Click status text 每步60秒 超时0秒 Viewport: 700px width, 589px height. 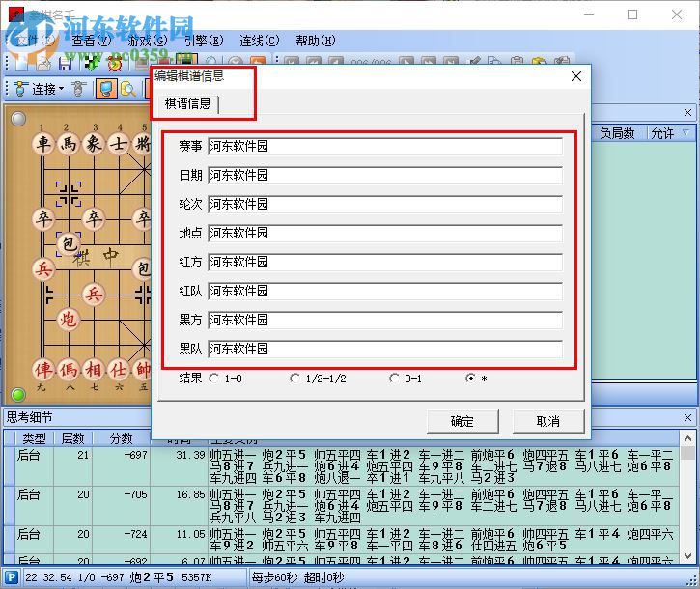(x=297, y=577)
